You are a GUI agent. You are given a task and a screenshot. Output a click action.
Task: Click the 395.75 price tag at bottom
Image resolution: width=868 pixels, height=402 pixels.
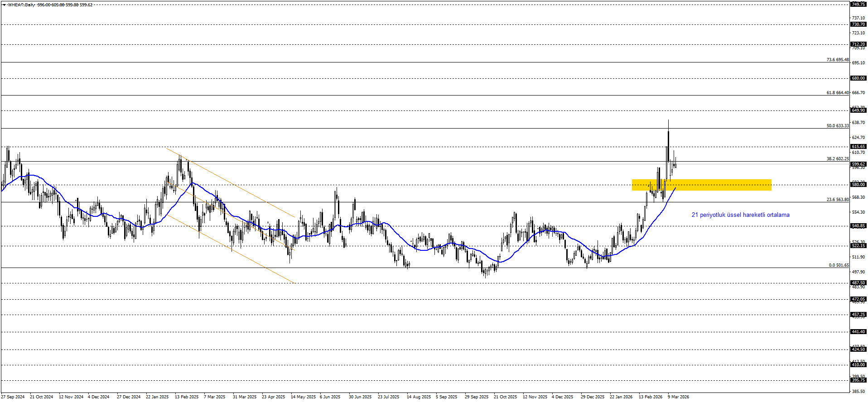(x=858, y=380)
